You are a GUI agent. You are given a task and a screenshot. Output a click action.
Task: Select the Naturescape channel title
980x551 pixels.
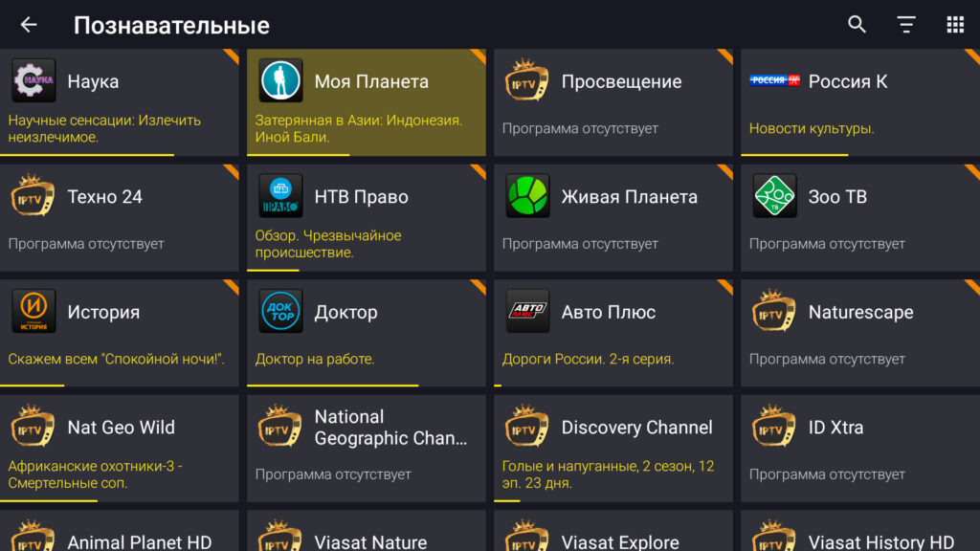tap(860, 313)
